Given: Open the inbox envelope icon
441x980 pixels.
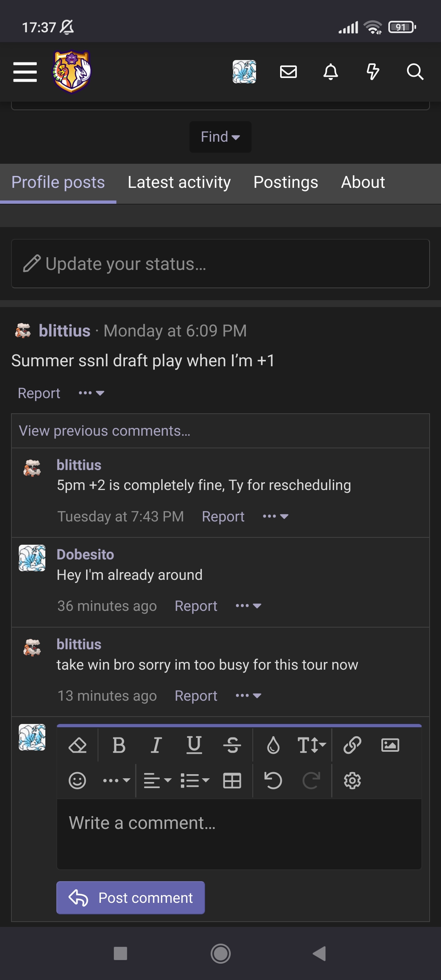Looking at the screenshot, I should click(x=288, y=72).
